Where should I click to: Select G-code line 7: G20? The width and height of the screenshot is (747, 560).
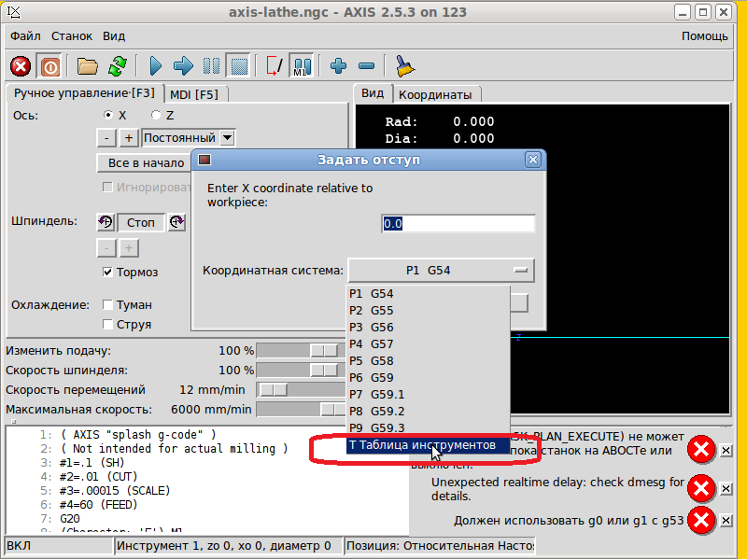(70, 519)
